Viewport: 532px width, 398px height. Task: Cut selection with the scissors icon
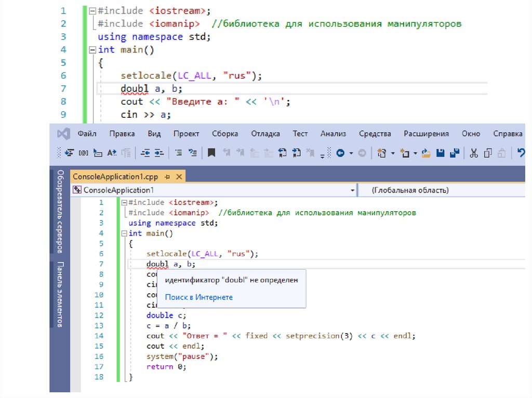[x=473, y=153]
